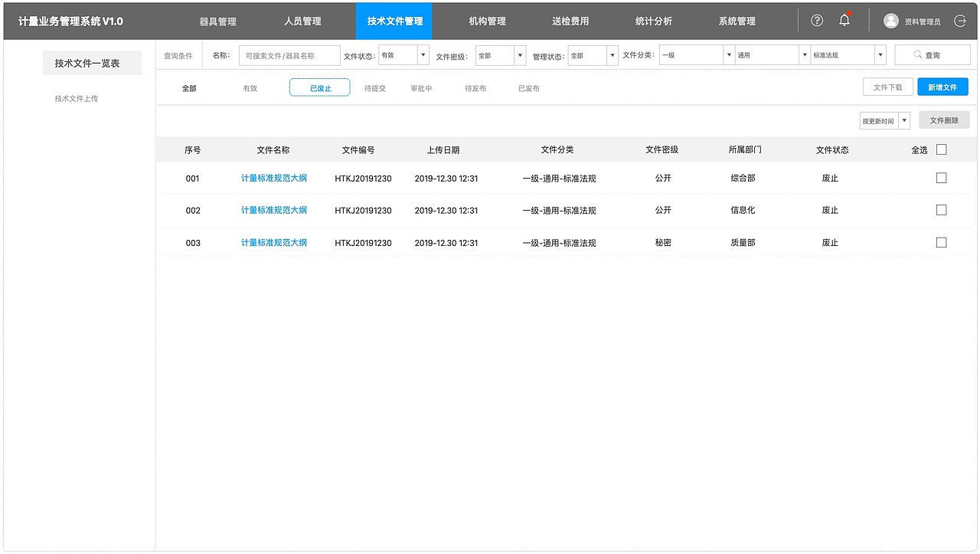The height and width of the screenshot is (554, 980).
Task: Click the user avatar icon
Action: [890, 21]
